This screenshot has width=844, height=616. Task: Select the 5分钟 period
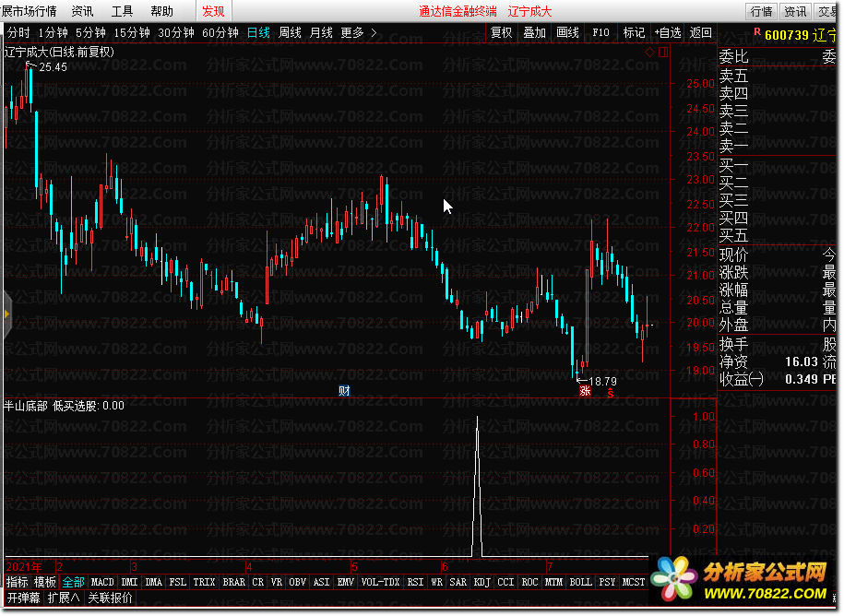click(x=90, y=33)
